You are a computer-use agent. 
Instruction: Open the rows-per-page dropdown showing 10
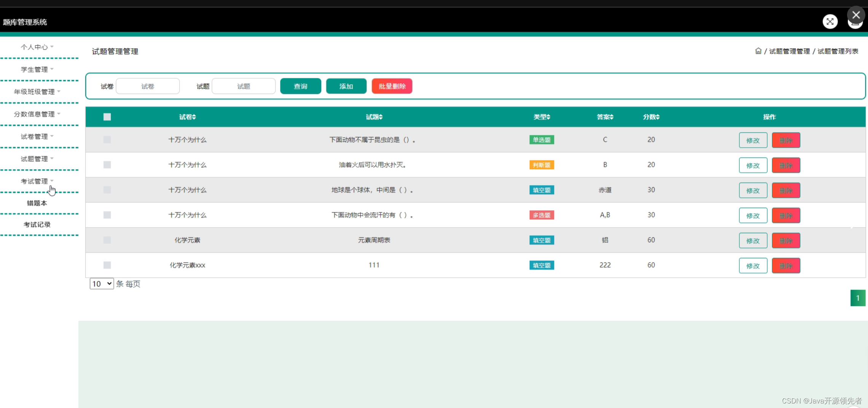[x=102, y=284]
